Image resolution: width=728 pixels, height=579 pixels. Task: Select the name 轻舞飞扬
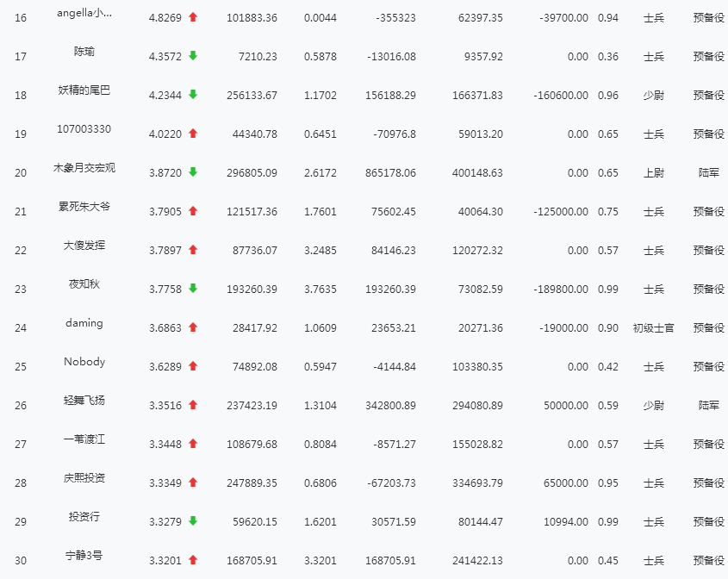pos(84,401)
